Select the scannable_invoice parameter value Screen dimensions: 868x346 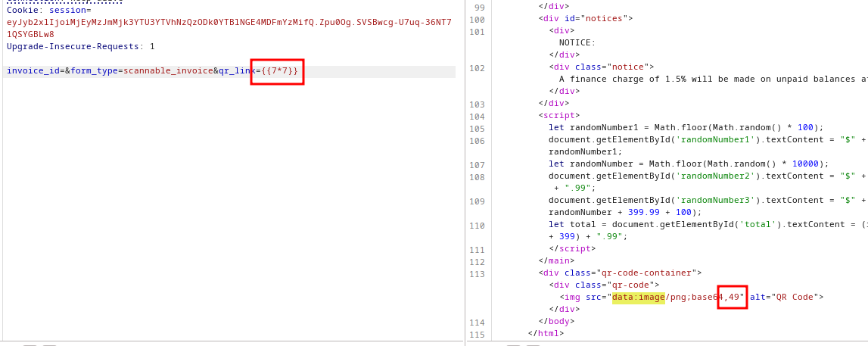168,71
